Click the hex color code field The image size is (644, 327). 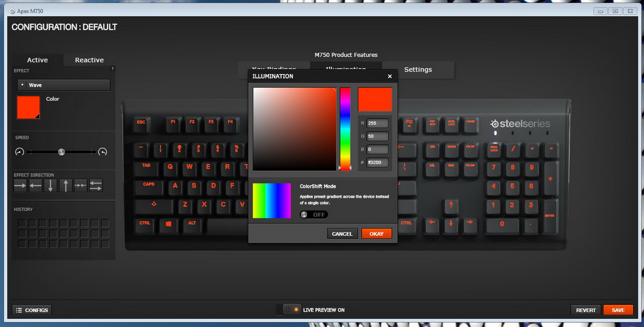pos(377,163)
